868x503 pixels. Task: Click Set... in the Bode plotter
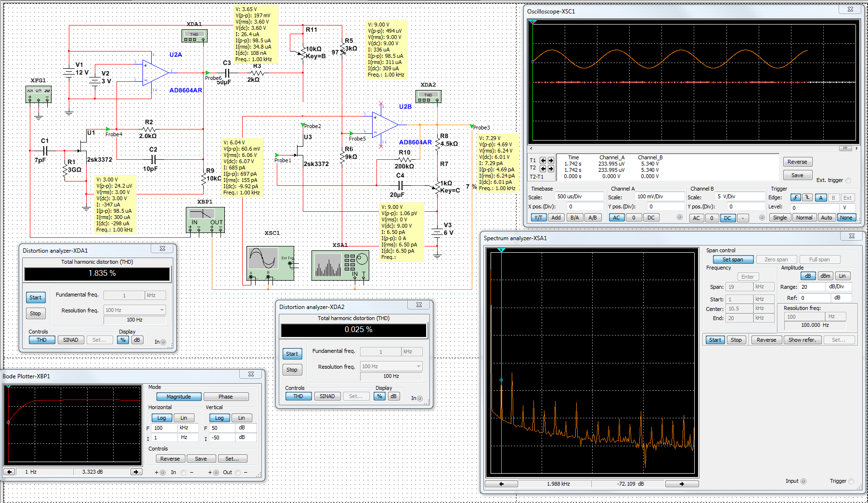232,459
